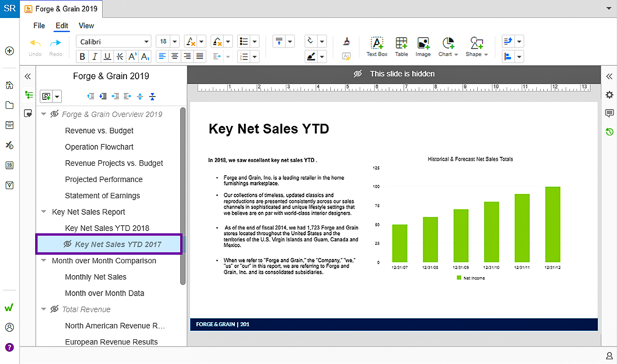The image size is (618, 364).
Task: Toggle hidden state of Total Revenue section
Action: coord(54,309)
